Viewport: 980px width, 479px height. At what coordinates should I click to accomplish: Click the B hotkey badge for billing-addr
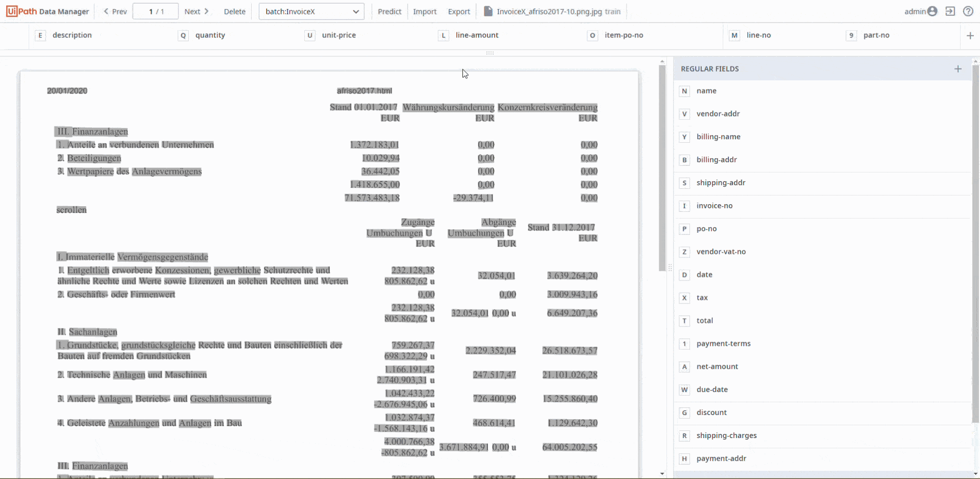coord(684,160)
